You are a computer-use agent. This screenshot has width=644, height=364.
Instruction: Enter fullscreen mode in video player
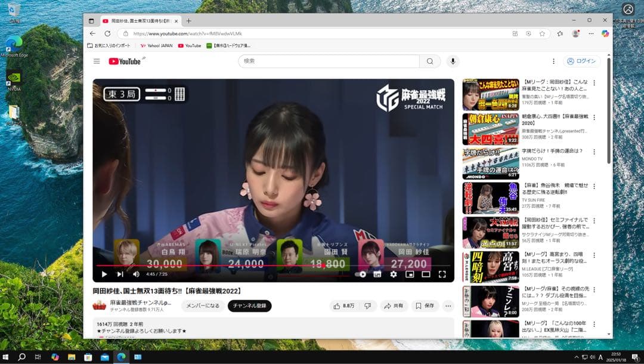pos(442,274)
